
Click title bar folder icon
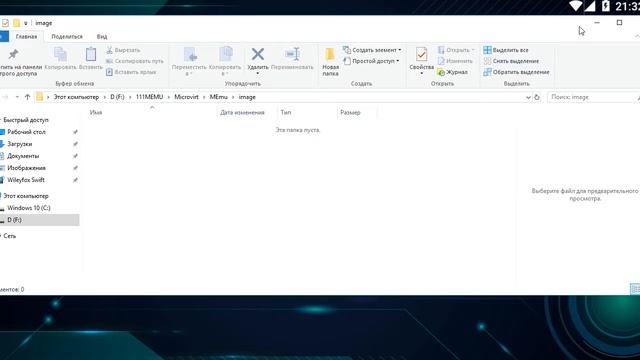pos(16,23)
